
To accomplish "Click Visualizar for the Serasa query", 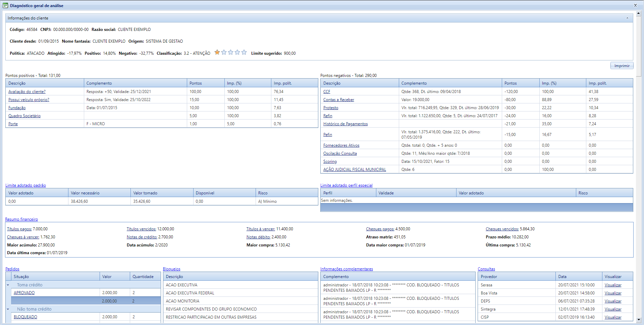I will (x=613, y=285).
